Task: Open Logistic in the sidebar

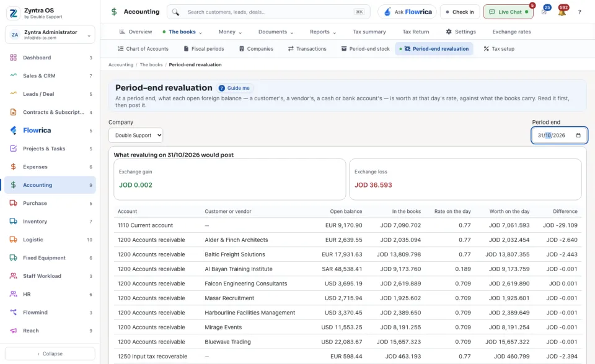Action: 50,240
